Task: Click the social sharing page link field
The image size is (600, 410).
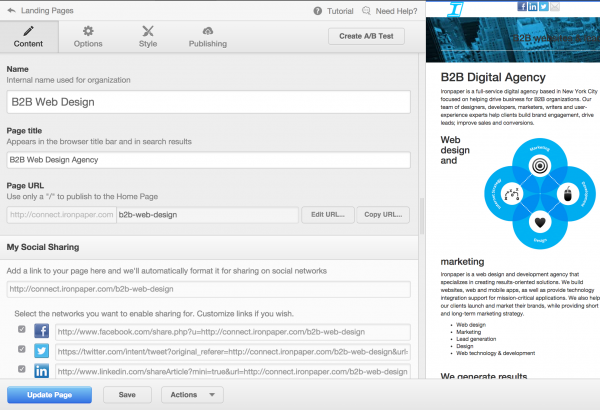Action: tap(209, 289)
